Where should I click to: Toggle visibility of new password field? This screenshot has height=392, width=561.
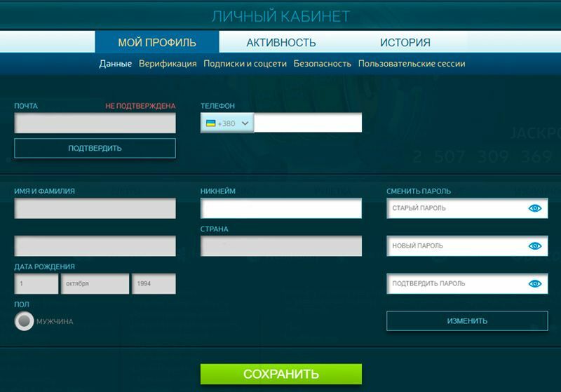pos(535,245)
